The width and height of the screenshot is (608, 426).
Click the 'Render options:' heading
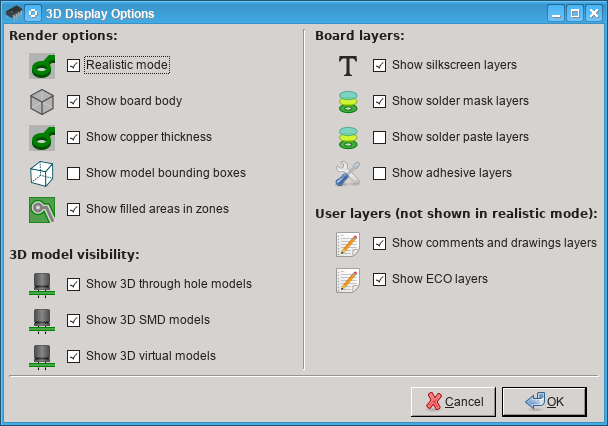pos(63,36)
